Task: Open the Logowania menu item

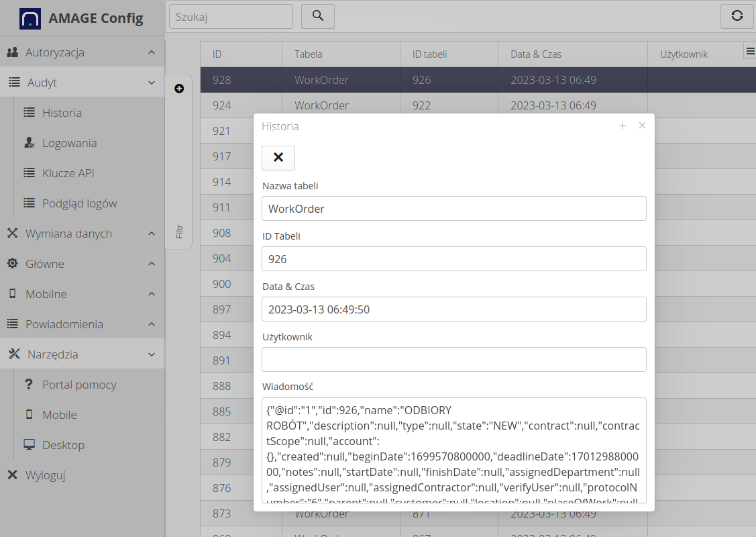Action: pyautogui.click(x=69, y=143)
